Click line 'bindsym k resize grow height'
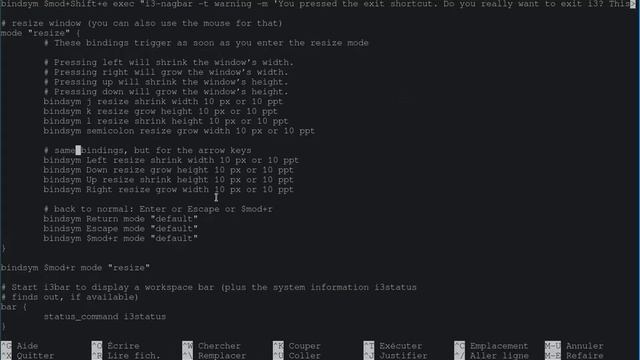This screenshot has width=640, height=360. click(161, 111)
